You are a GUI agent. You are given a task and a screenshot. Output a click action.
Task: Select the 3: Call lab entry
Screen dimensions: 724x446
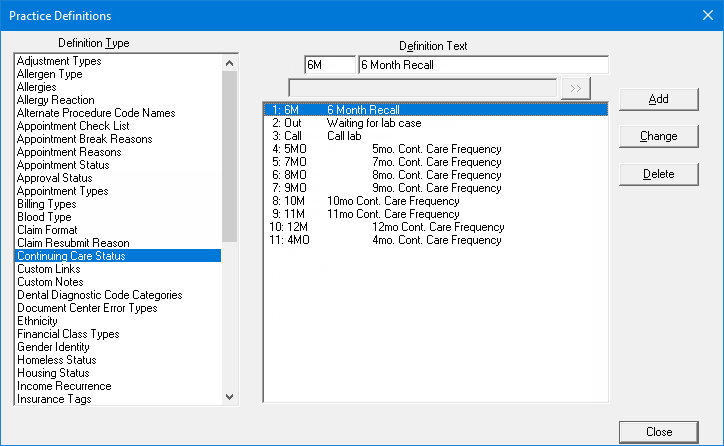click(x=345, y=136)
